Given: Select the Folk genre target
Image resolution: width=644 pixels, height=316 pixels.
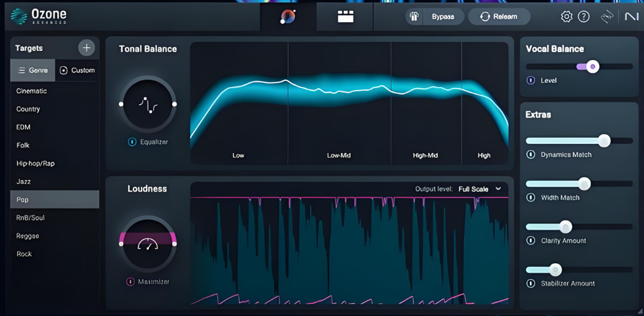Looking at the screenshot, I should coord(55,145).
